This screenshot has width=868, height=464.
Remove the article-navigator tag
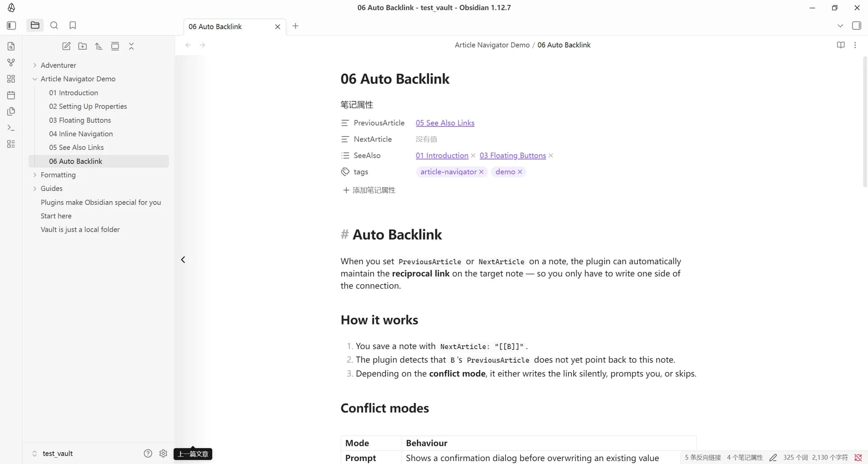(481, 172)
